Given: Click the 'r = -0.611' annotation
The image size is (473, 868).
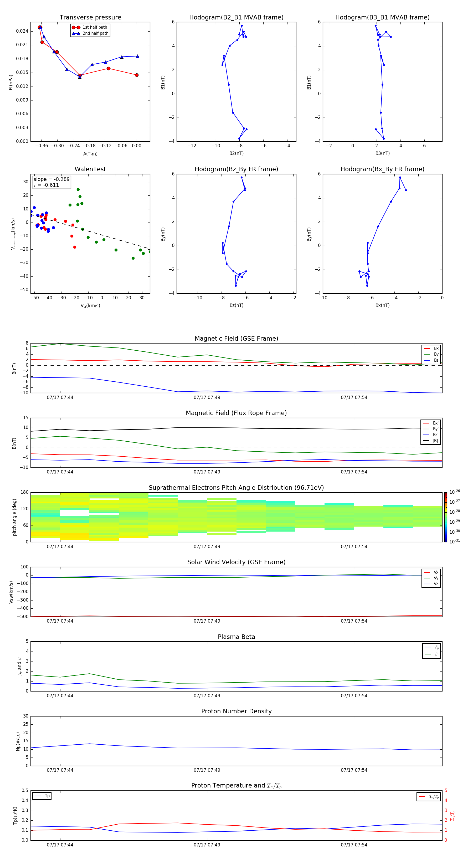Looking at the screenshot, I should [x=46, y=185].
